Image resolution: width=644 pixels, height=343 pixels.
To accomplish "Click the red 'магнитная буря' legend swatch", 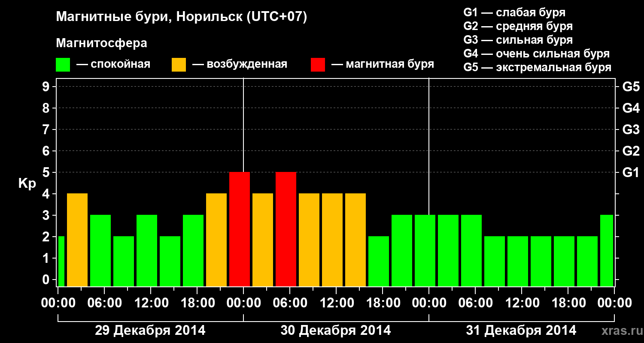I will pos(318,65).
